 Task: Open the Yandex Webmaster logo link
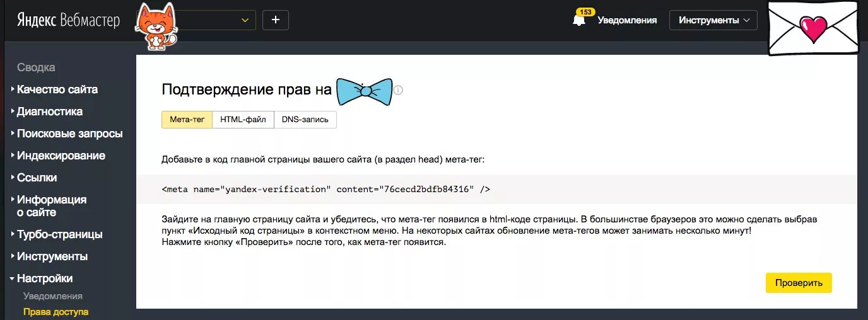68,20
